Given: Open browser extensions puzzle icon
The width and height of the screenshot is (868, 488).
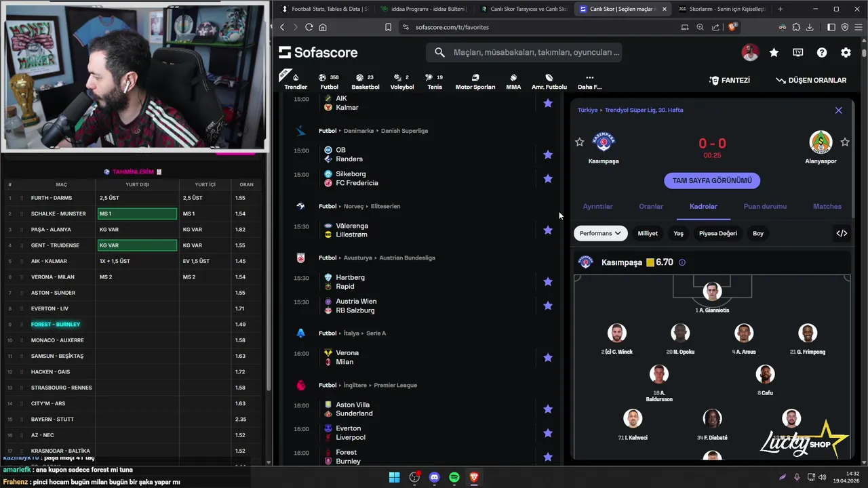Looking at the screenshot, I should pos(796,27).
